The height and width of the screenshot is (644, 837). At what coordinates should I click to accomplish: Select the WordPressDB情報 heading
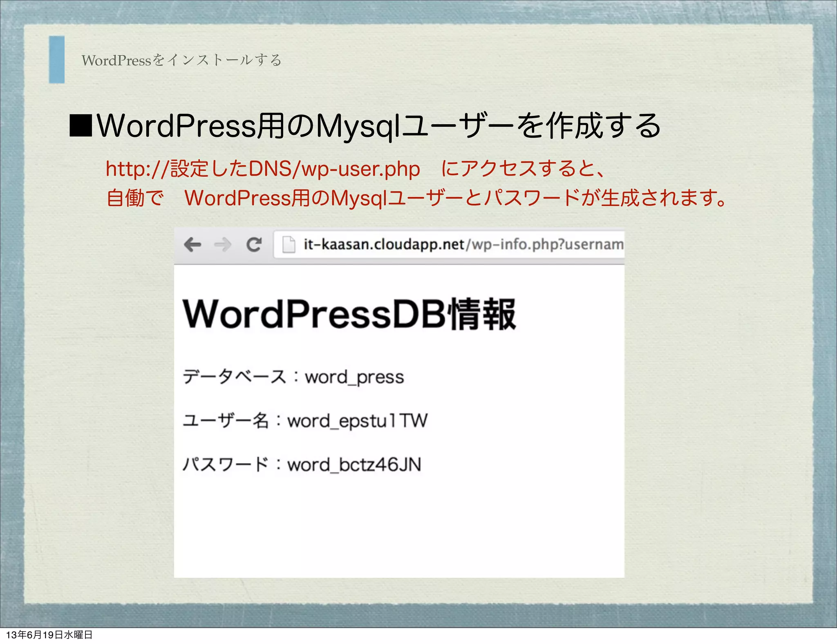(x=349, y=314)
